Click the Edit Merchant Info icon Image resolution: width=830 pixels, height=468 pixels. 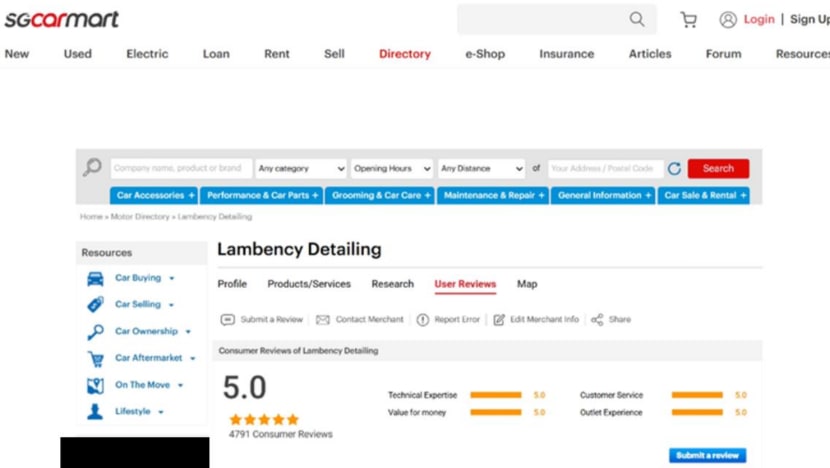[499, 320]
